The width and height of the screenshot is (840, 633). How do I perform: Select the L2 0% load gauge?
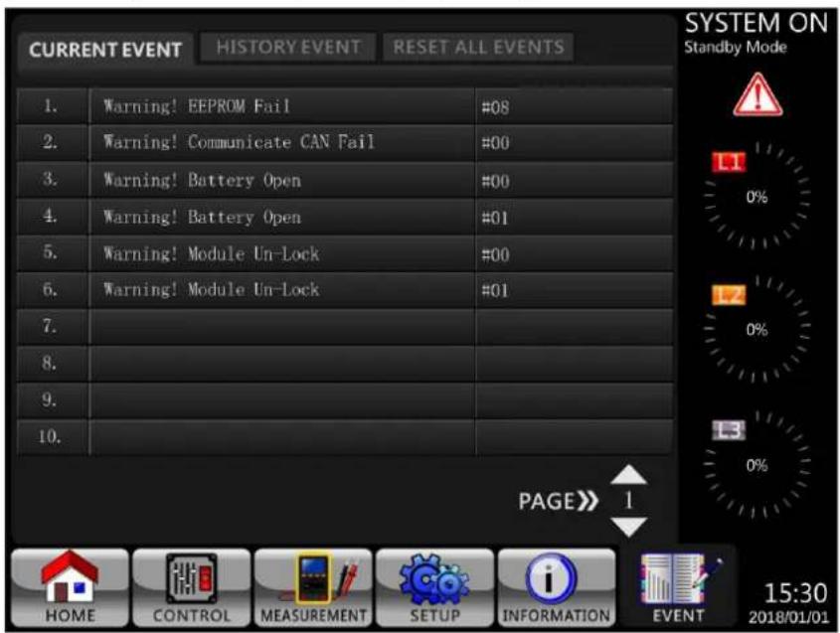[756, 328]
